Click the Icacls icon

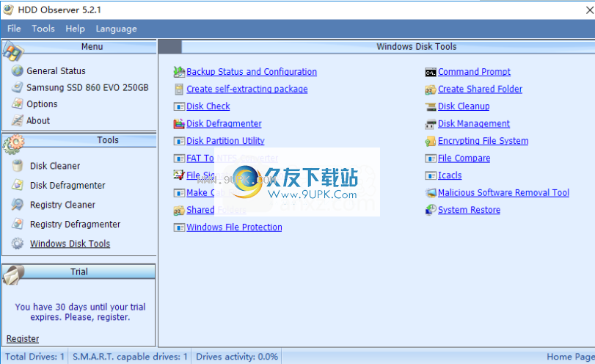pos(431,175)
